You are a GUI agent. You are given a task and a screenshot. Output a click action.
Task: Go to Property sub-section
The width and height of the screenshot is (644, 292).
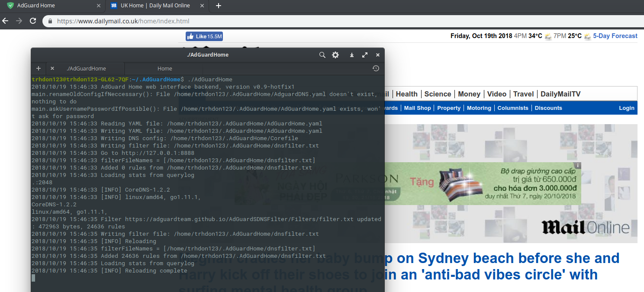(449, 108)
